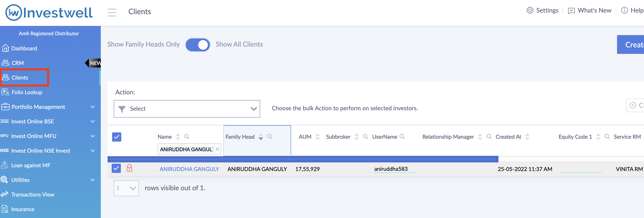Expand Invest Online MFU chevron
This screenshot has width=644, height=218.
pos(93,136)
